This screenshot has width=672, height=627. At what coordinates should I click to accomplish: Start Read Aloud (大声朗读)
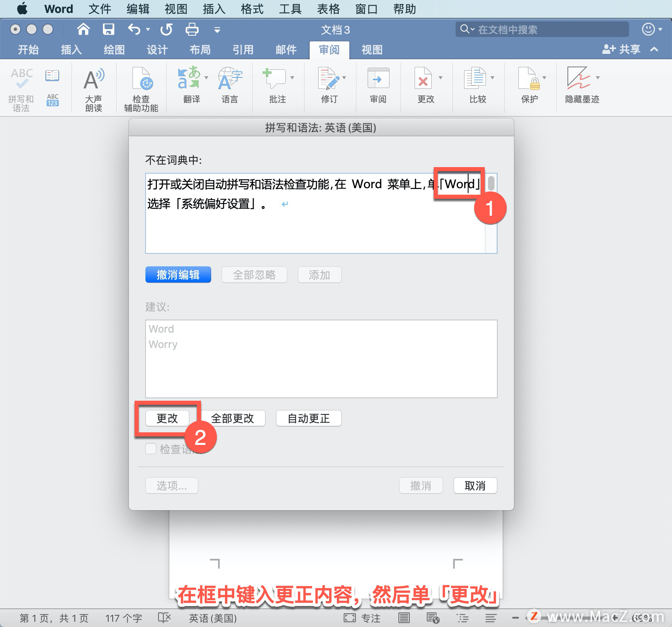[94, 90]
